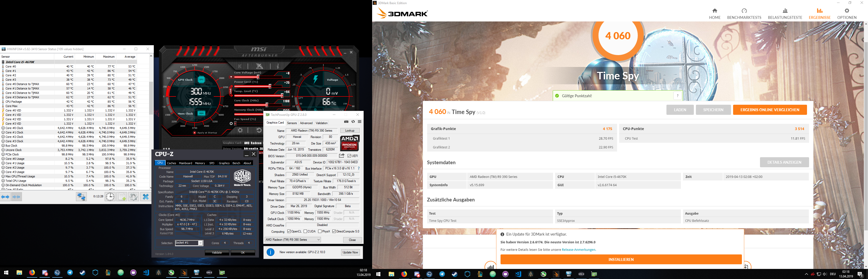This screenshot has width=868, height=279.
Task: Click the volume speaker icon in system tray
Action: [x=825, y=274]
